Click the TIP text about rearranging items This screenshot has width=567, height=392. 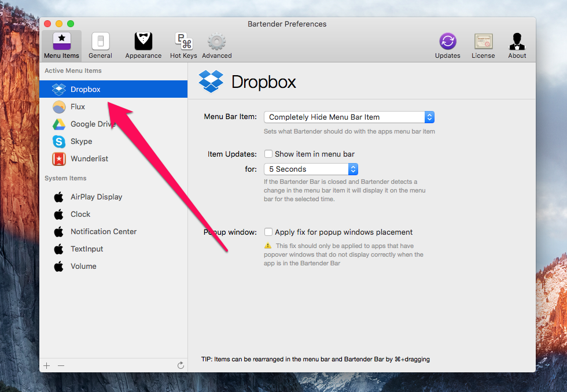pos(315,359)
